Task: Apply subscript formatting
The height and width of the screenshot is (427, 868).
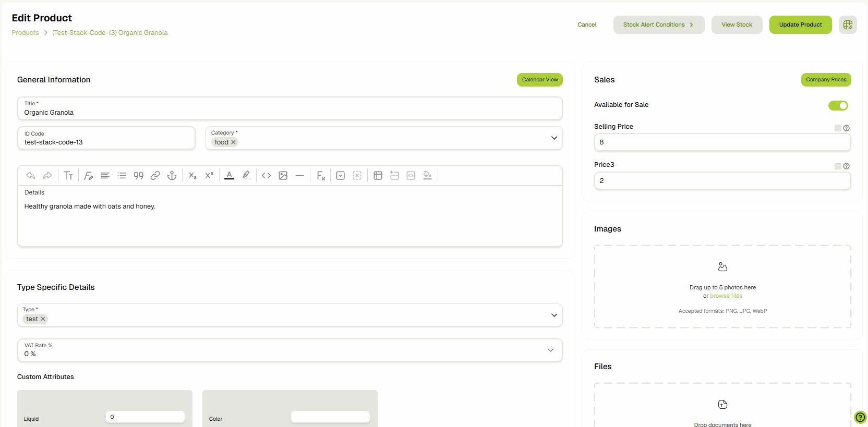Action: pyautogui.click(x=192, y=176)
